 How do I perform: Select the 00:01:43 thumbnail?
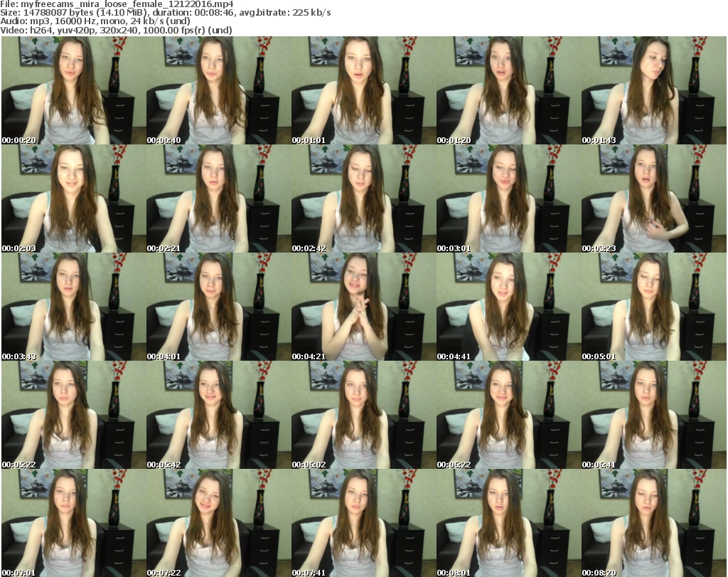point(654,90)
